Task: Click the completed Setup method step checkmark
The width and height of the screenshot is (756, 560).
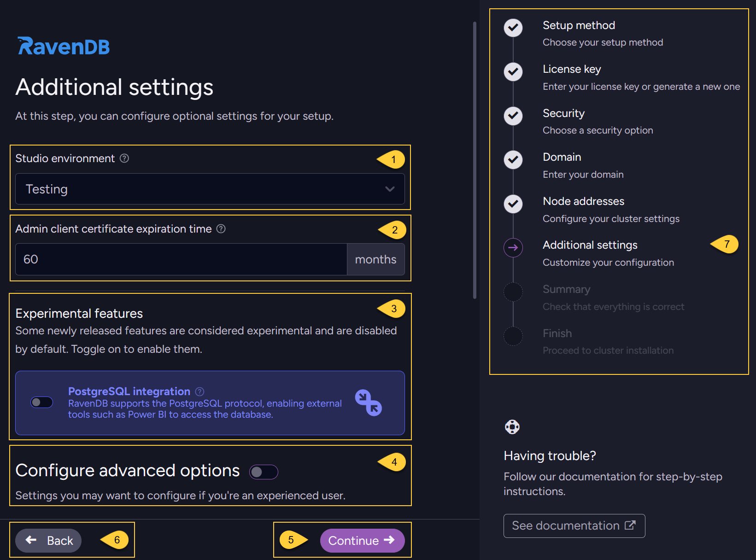Action: coord(513,28)
